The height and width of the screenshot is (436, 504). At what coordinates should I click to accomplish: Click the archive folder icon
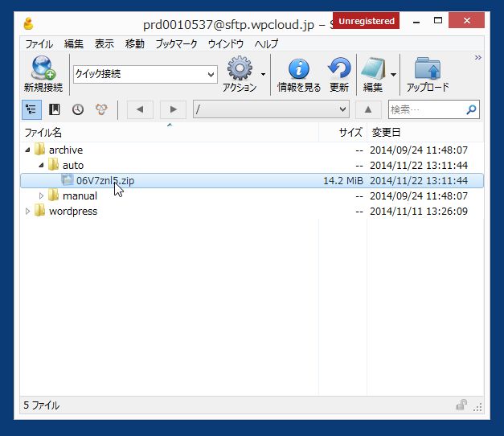[40, 149]
